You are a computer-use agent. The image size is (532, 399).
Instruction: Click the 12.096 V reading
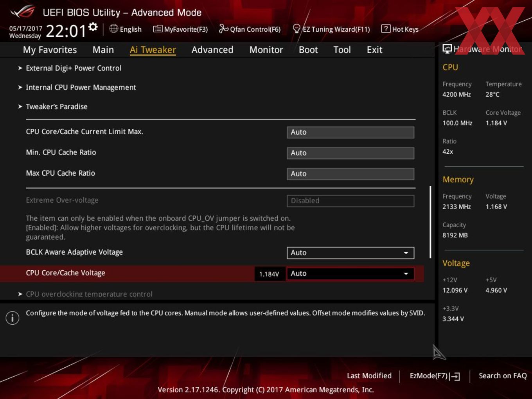455,290
